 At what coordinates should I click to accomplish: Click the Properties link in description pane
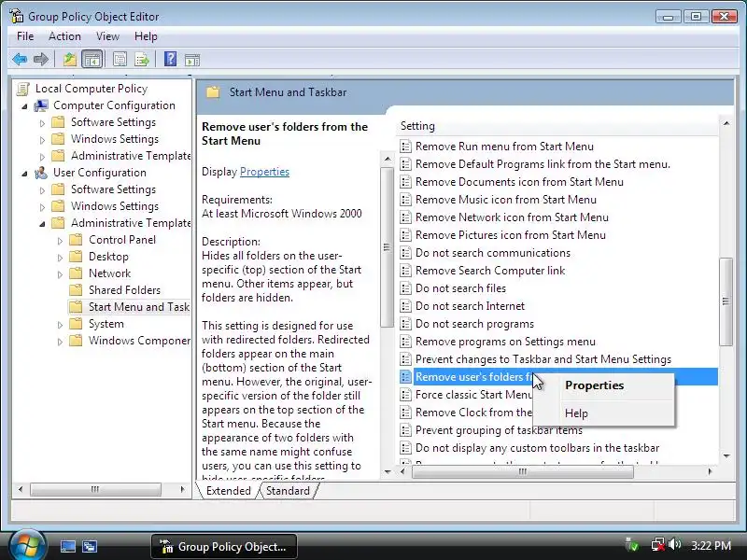click(264, 172)
